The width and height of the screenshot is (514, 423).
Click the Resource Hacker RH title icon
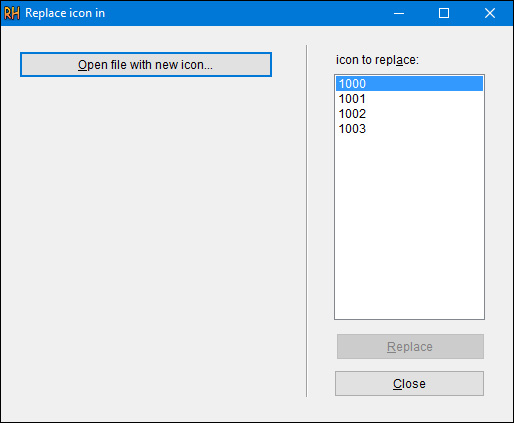(x=12, y=13)
